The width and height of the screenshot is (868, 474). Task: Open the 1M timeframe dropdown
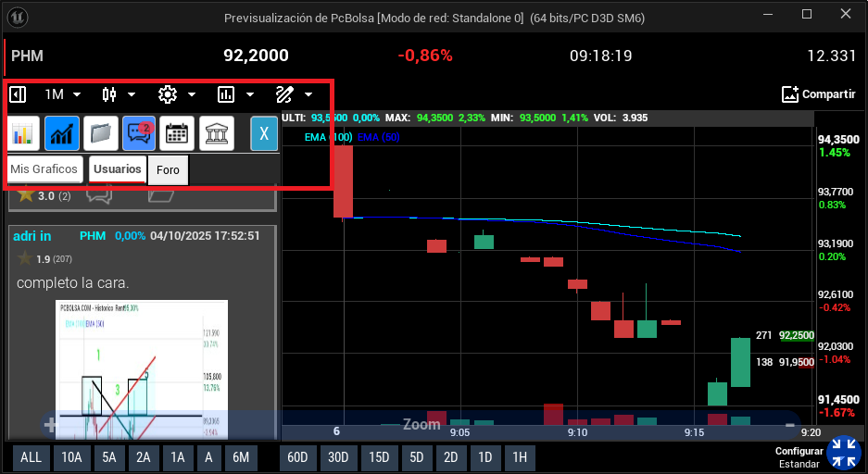coord(63,94)
